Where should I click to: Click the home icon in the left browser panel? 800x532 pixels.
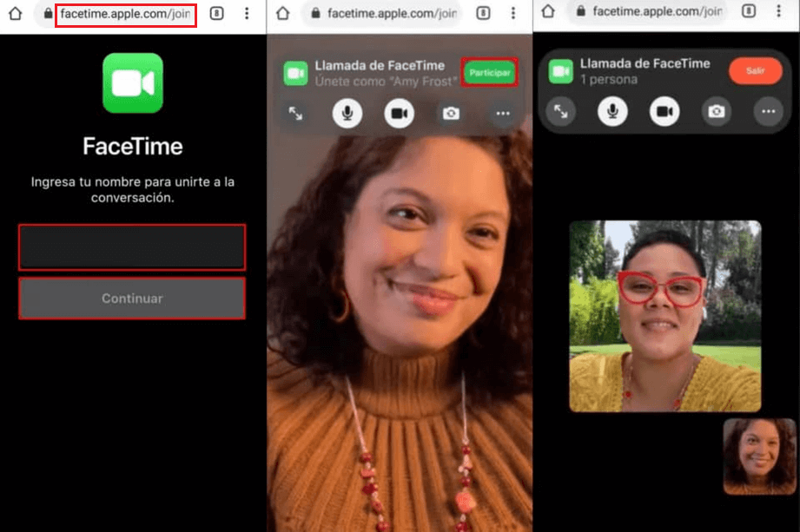(x=16, y=13)
